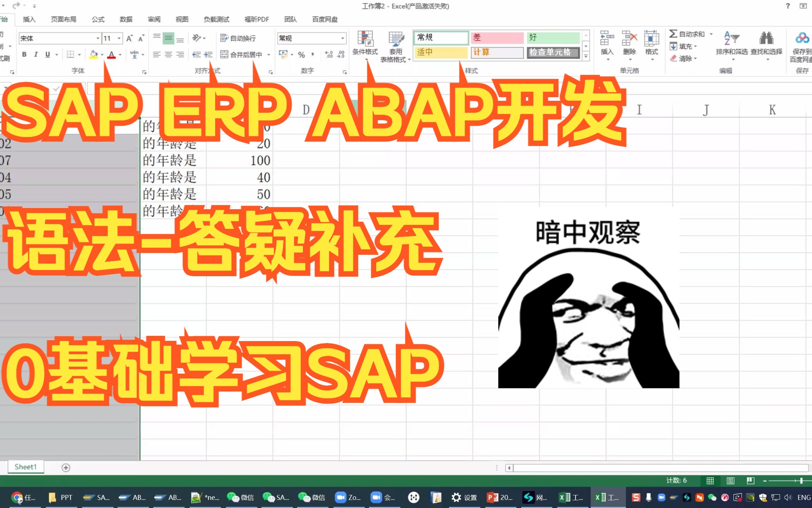This screenshot has height=508, width=812.
Task: Open the 页面布局 ribbon tab
Action: click(63, 19)
